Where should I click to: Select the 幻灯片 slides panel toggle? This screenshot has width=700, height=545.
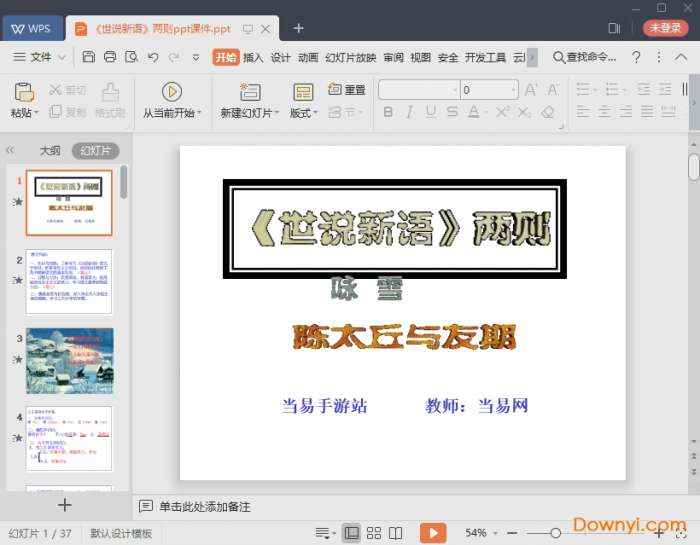point(96,151)
